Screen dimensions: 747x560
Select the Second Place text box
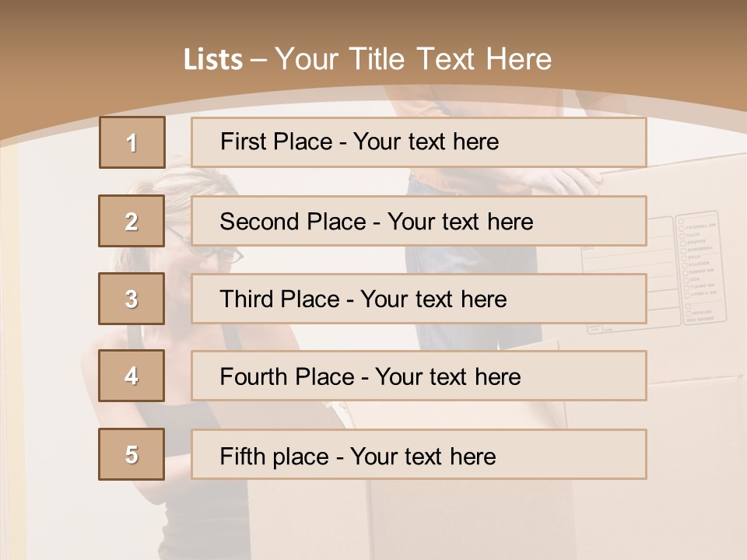pos(419,221)
